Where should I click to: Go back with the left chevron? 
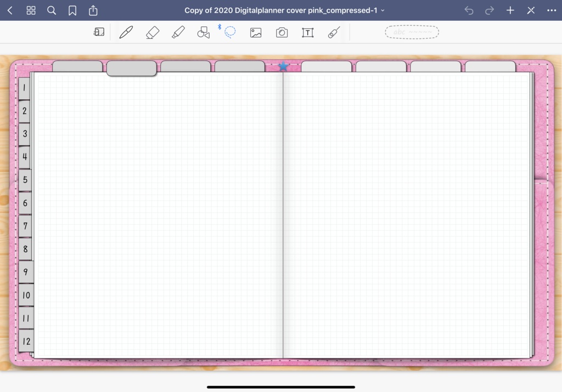pos(10,10)
